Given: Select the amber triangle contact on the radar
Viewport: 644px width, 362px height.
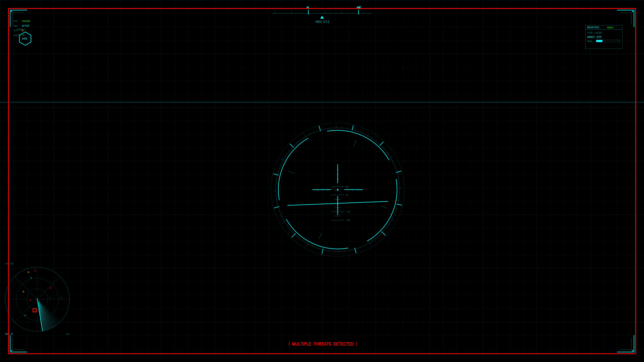Looking at the screenshot, I should point(29,272).
